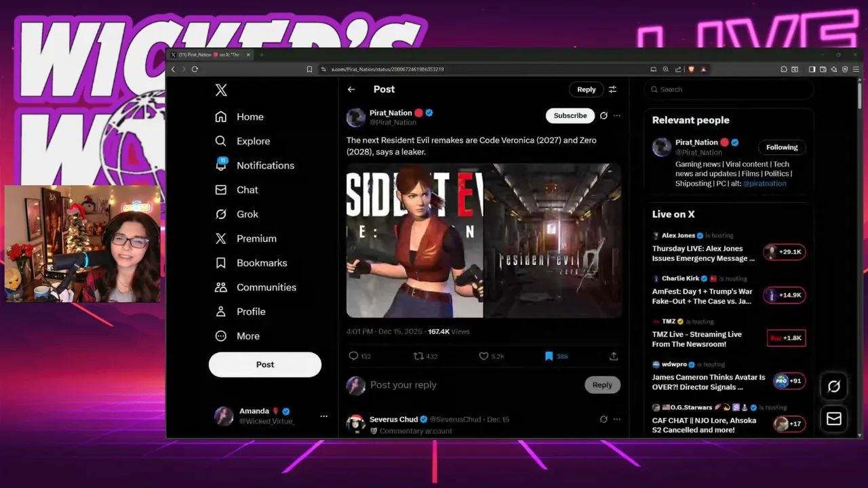This screenshot has height=488, width=868.
Task: Click Brave Rewards triangle icon
Action: (x=703, y=69)
